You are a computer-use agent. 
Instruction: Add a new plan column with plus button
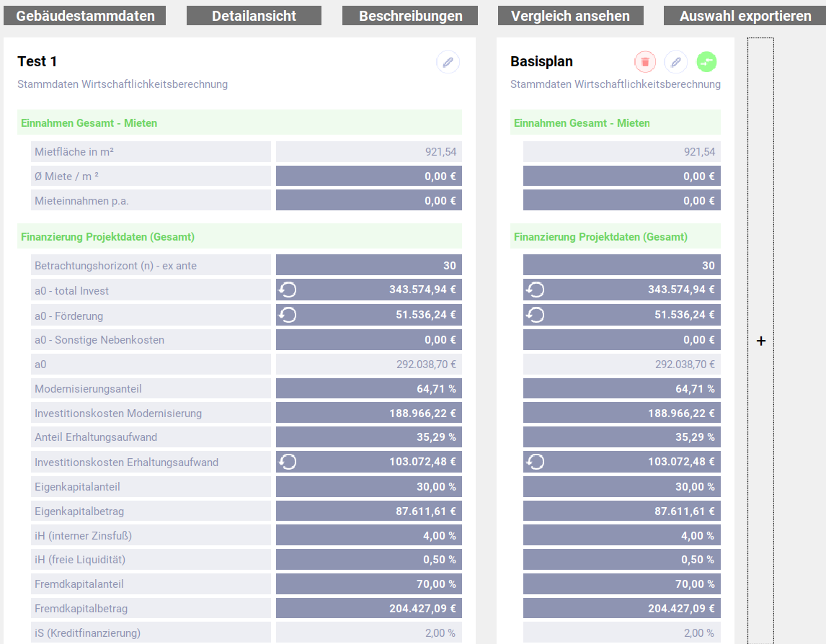pyautogui.click(x=761, y=341)
